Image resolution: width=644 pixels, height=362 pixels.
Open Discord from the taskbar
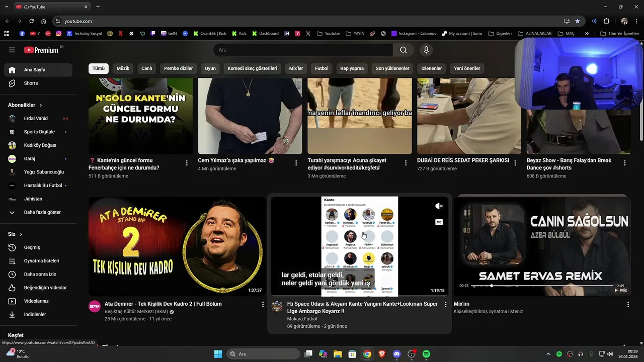pyautogui.click(x=396, y=354)
